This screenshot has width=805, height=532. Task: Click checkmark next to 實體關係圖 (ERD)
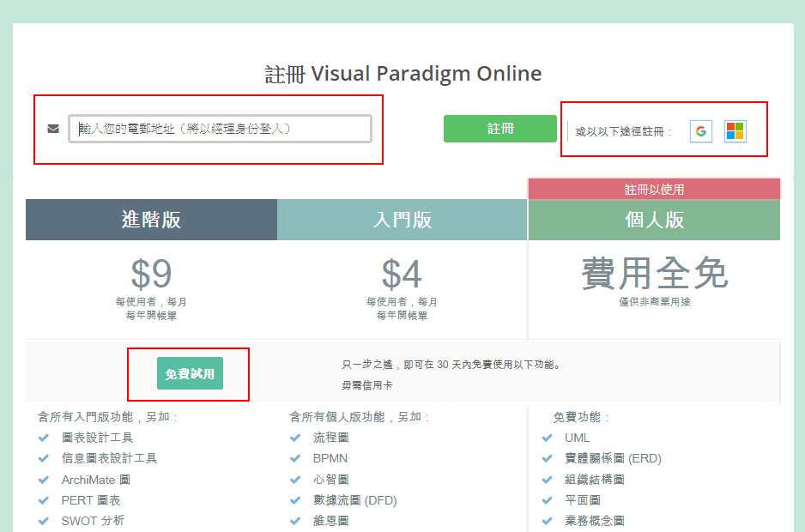548,458
